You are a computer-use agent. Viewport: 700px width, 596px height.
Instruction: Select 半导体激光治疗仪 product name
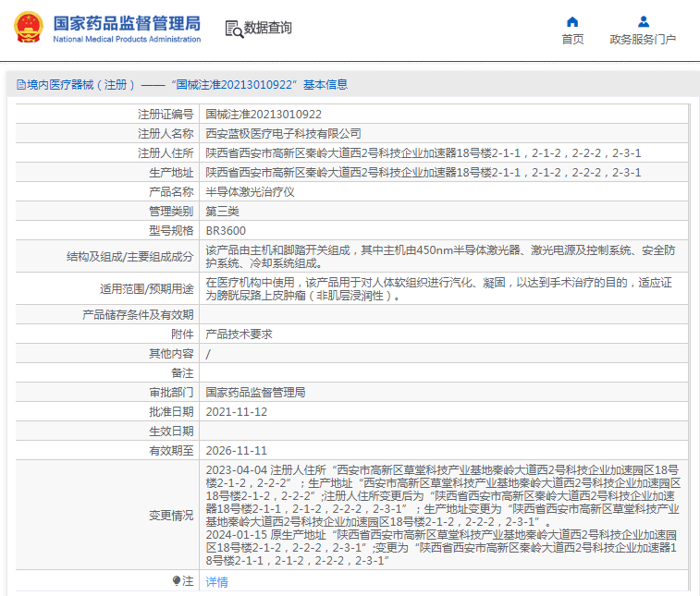[250, 192]
